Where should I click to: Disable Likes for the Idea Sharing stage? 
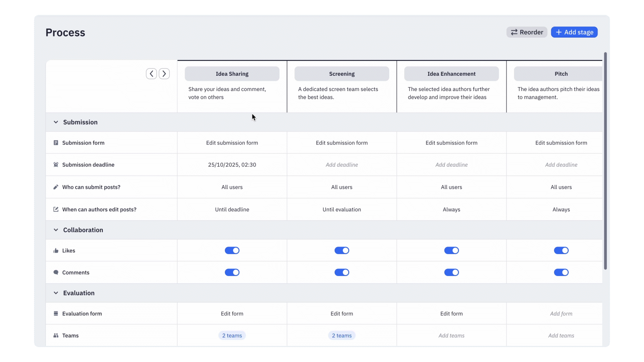(232, 250)
